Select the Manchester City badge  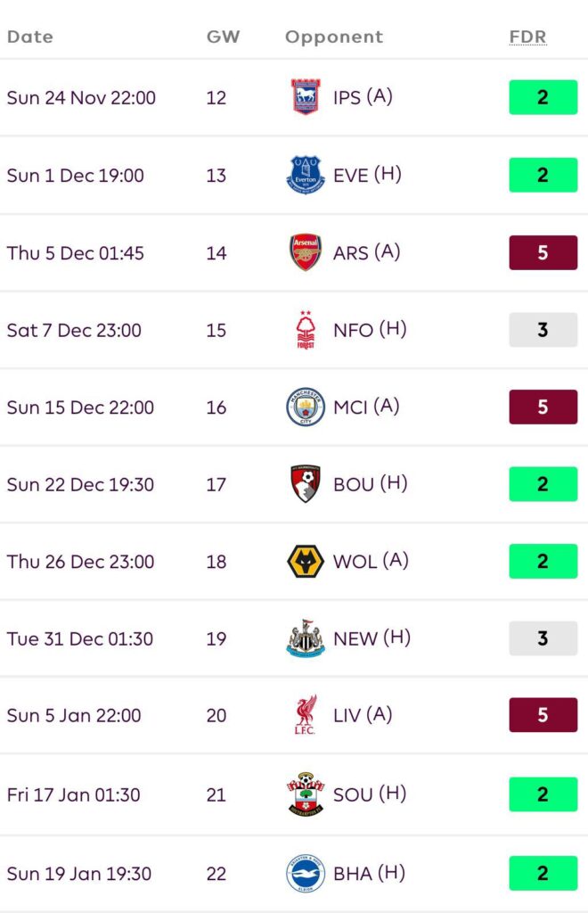pyautogui.click(x=306, y=407)
